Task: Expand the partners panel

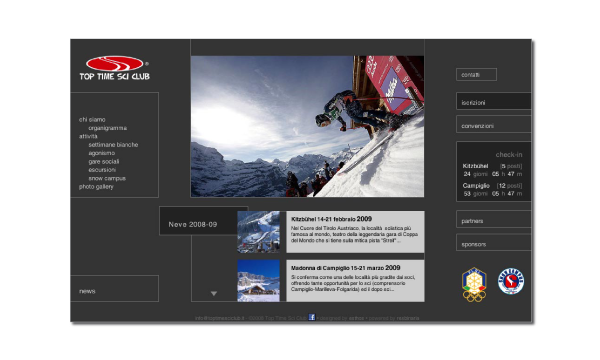Action: point(494,220)
